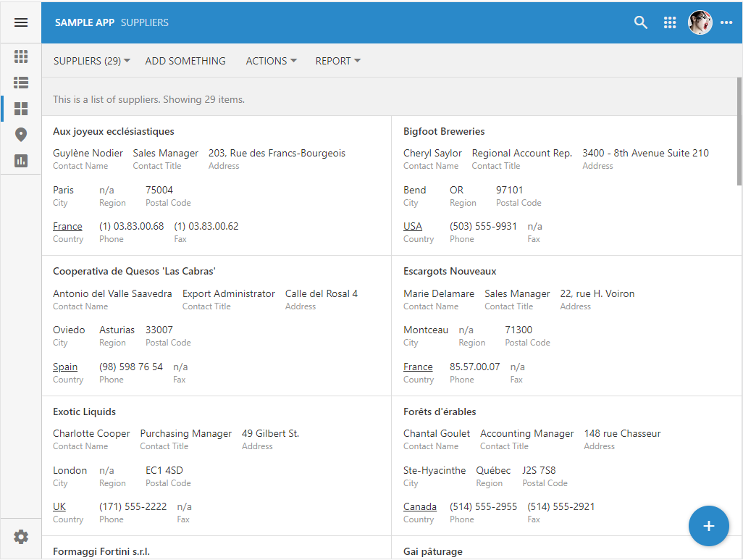Image resolution: width=743 pixels, height=560 pixels.
Task: Open the charts view sidebar icon
Action: pyautogui.click(x=21, y=161)
